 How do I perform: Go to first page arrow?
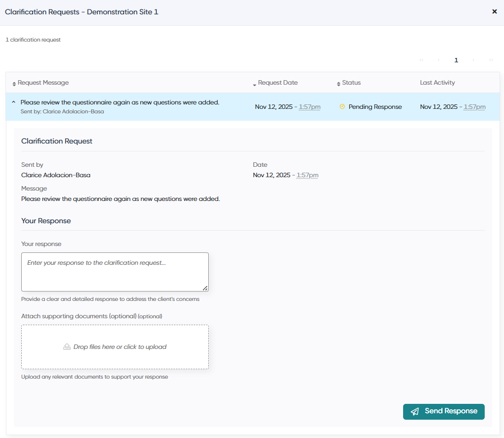(x=421, y=60)
